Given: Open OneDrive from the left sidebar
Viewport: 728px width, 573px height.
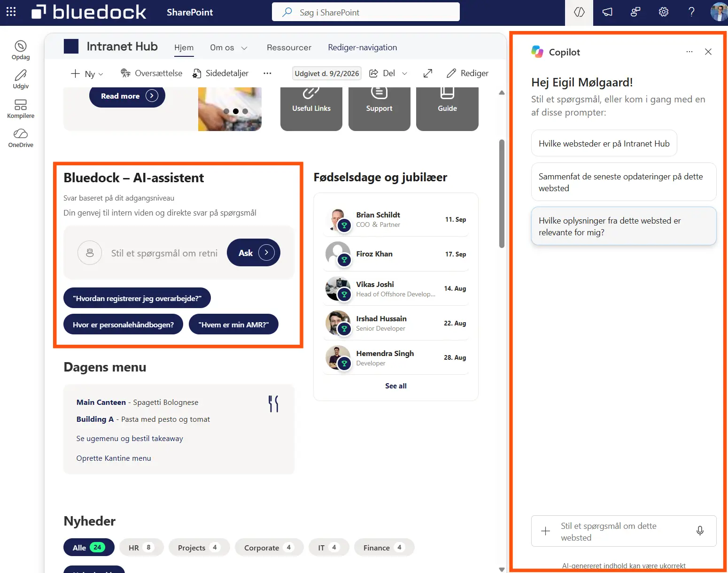Looking at the screenshot, I should (x=21, y=138).
